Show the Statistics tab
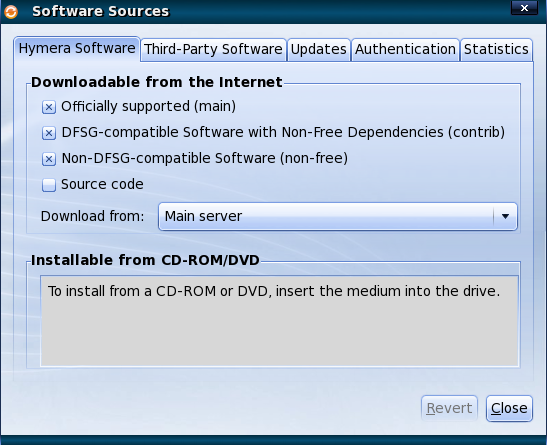 [496, 50]
